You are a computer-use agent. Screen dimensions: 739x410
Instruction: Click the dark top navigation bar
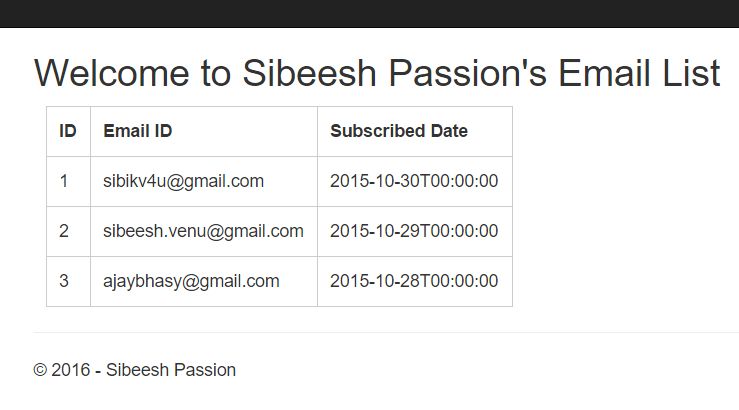(x=369, y=13)
